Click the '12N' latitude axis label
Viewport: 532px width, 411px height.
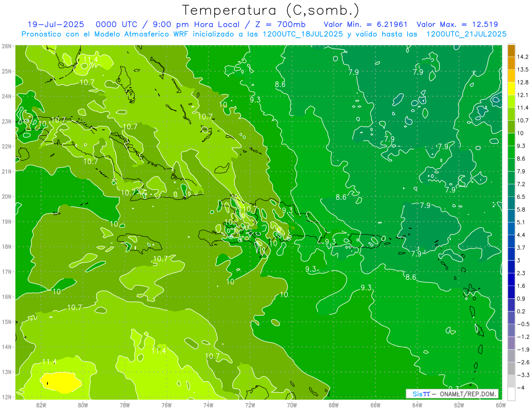7,397
